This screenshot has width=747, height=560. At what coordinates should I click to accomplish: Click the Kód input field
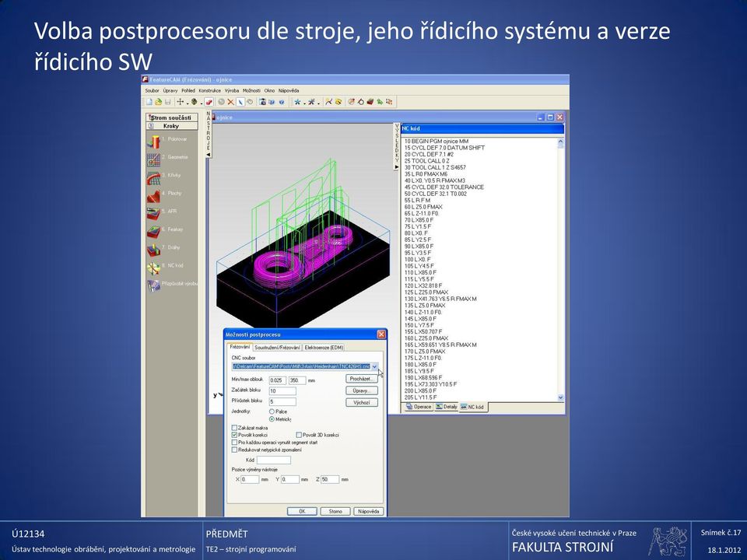click(x=273, y=460)
